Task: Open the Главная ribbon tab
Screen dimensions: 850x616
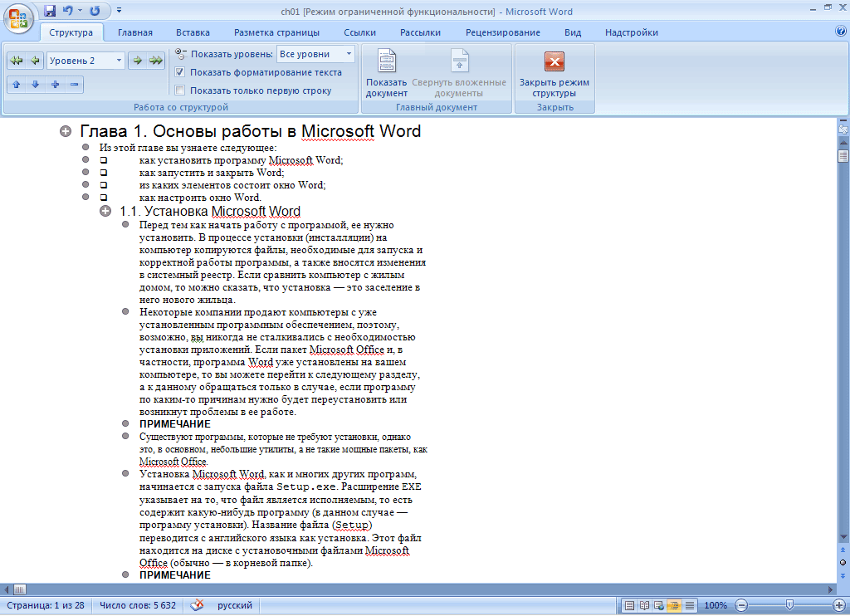Action: [x=135, y=32]
